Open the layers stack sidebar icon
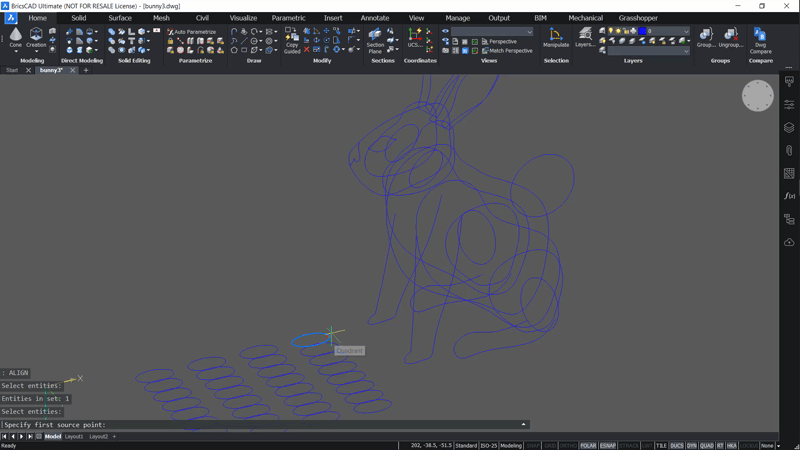 click(789, 128)
